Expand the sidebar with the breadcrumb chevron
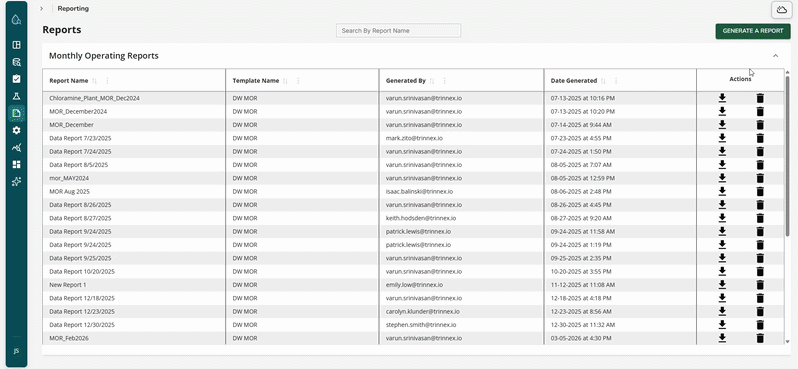 pos(41,9)
